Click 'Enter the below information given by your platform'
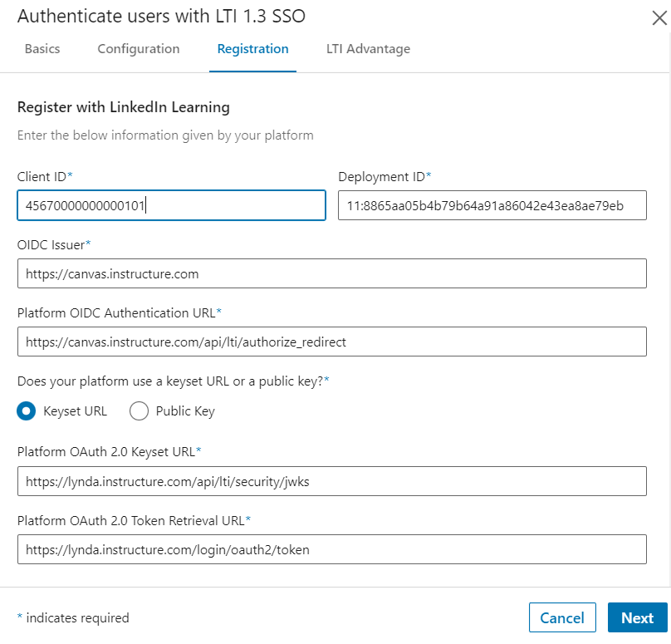671x644 pixels. (165, 135)
